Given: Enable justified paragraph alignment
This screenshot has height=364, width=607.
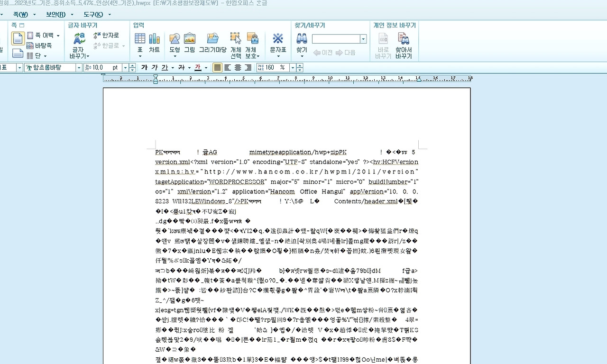Looking at the screenshot, I should point(217,68).
